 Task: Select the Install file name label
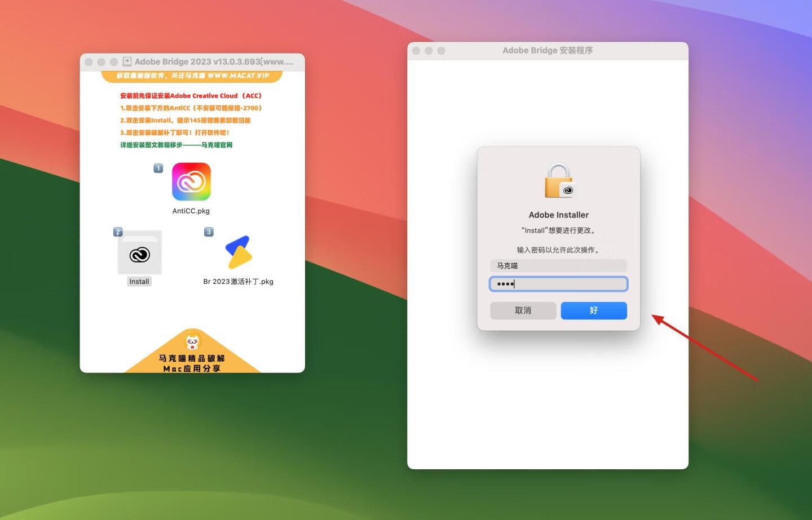(139, 281)
